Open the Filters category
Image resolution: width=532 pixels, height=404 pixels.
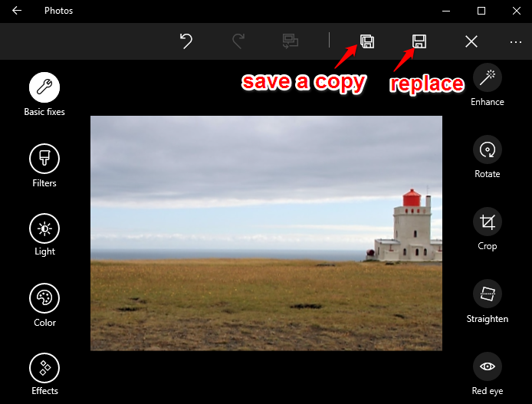coord(44,159)
